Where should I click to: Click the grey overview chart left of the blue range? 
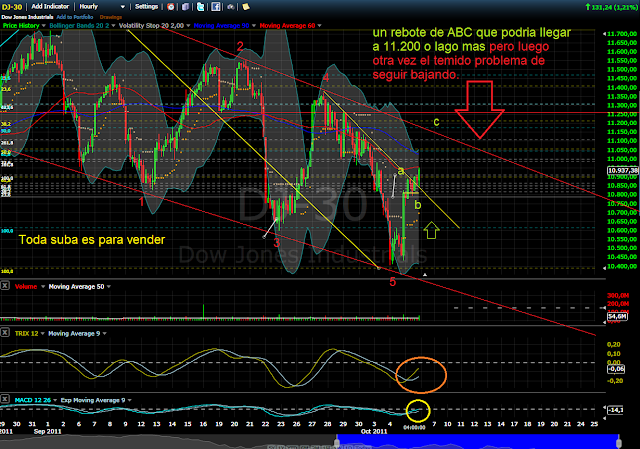pos(167,442)
